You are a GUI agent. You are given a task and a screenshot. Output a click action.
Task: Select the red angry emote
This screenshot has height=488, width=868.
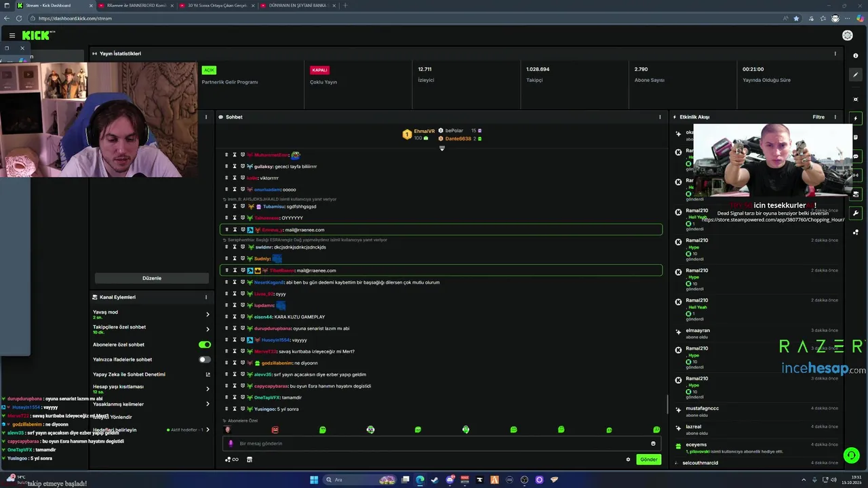tap(275, 430)
